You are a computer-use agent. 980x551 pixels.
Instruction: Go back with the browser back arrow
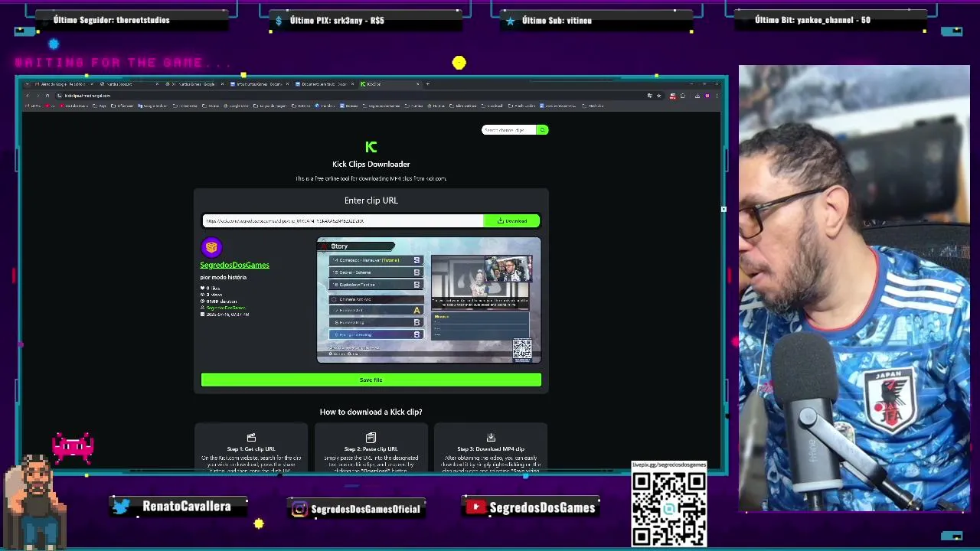pyautogui.click(x=28, y=96)
